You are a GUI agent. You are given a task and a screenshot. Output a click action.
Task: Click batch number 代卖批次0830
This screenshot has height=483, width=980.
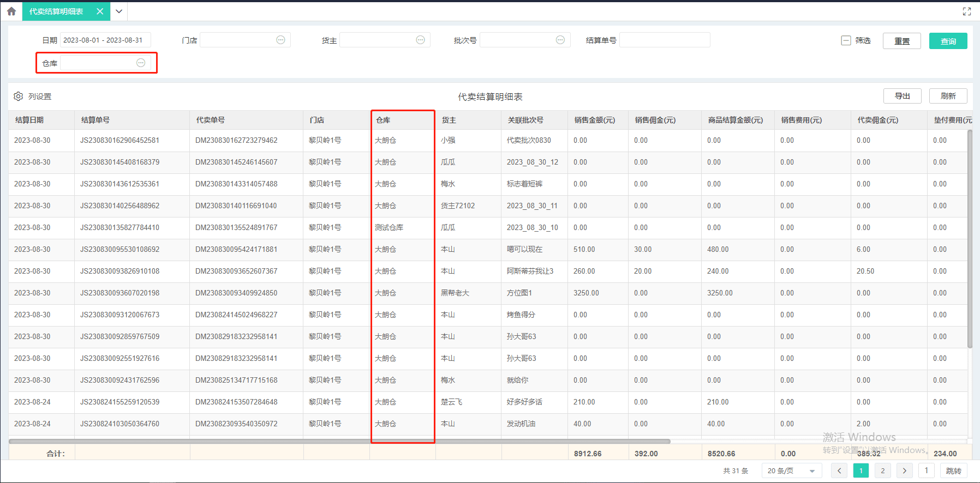pos(529,140)
